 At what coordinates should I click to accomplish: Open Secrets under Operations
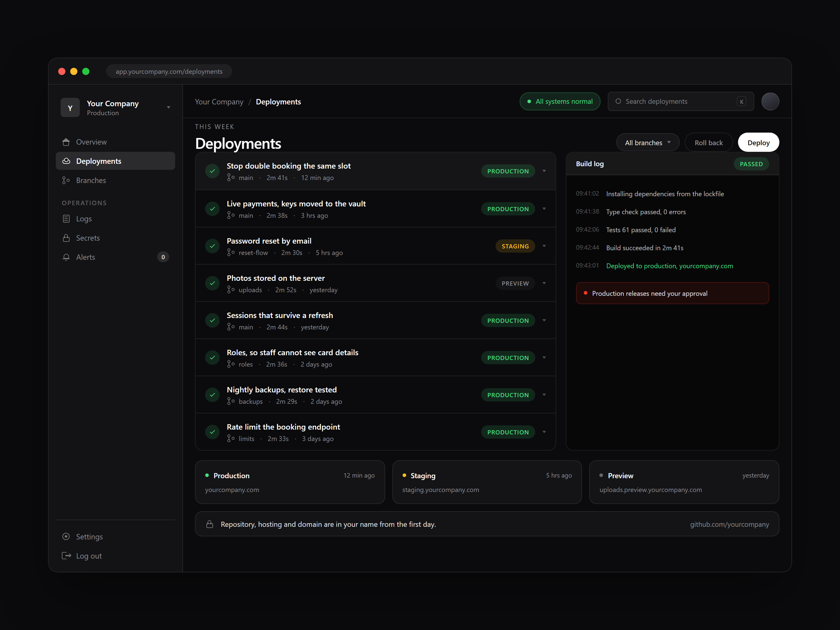[115, 238]
